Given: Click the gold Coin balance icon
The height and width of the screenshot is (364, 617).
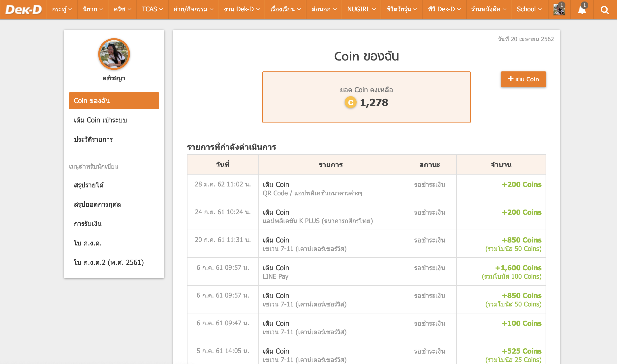Looking at the screenshot, I should tap(350, 102).
